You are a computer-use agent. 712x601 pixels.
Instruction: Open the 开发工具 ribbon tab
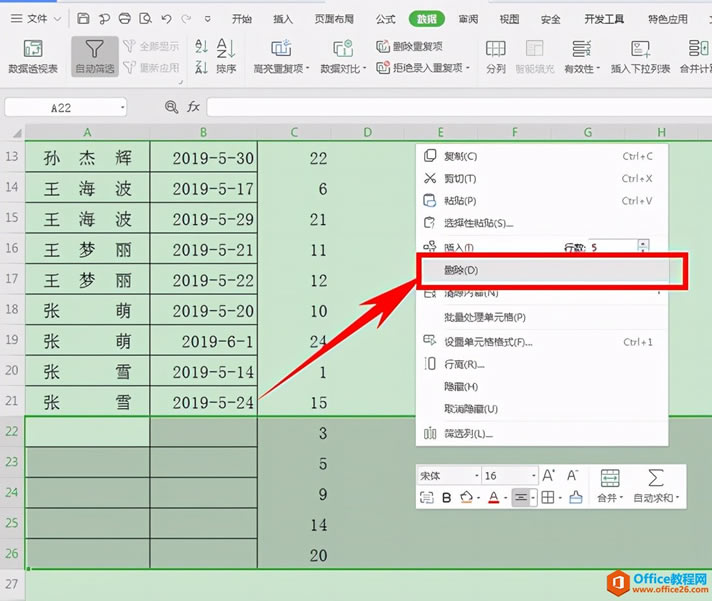604,19
